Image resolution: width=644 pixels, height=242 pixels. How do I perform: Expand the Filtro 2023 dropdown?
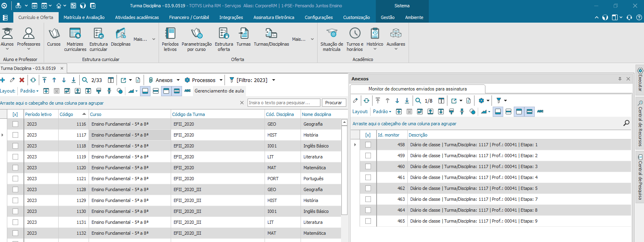(x=273, y=80)
